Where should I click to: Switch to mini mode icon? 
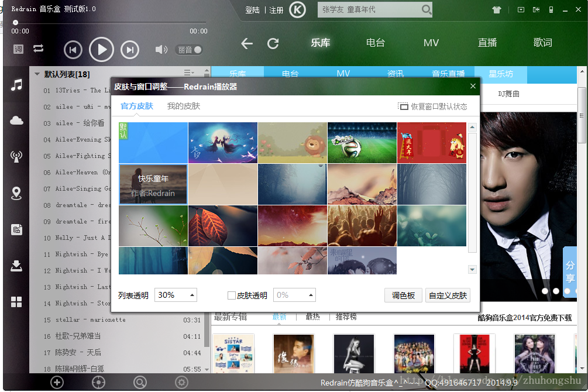537,10
